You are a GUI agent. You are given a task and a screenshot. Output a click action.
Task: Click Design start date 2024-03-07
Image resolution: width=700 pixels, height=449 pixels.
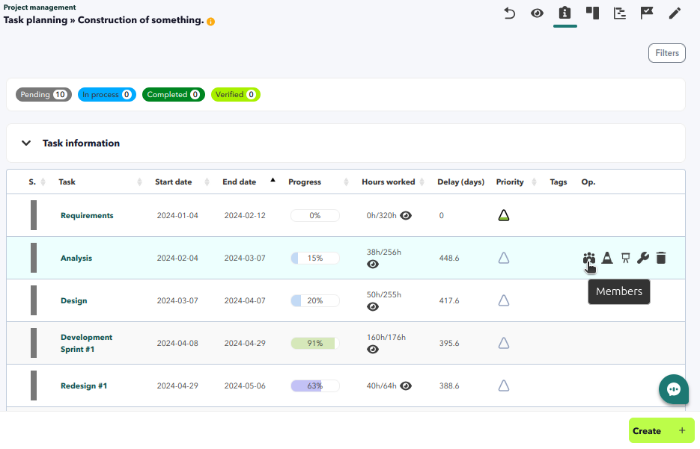click(177, 301)
